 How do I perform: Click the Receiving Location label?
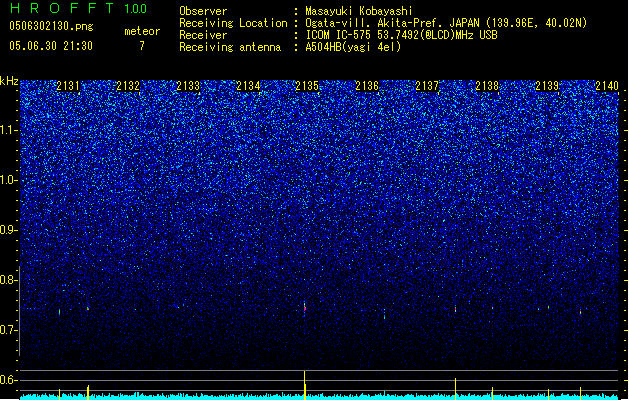[x=233, y=23]
